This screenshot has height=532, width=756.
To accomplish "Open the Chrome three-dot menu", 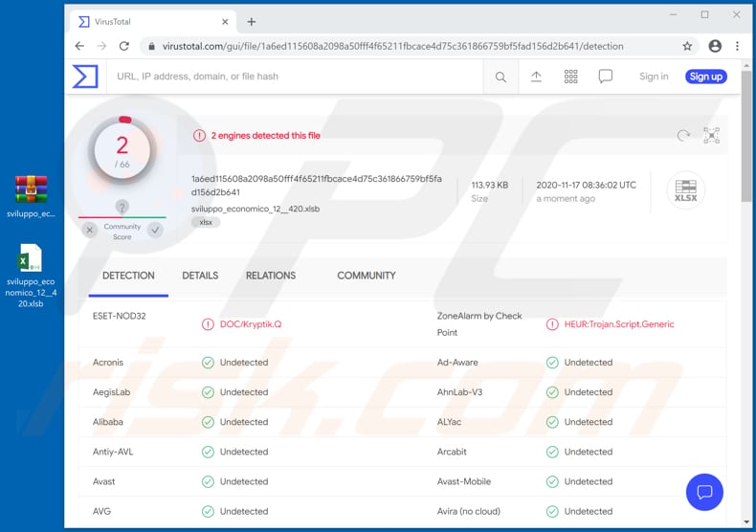I will coord(737,46).
